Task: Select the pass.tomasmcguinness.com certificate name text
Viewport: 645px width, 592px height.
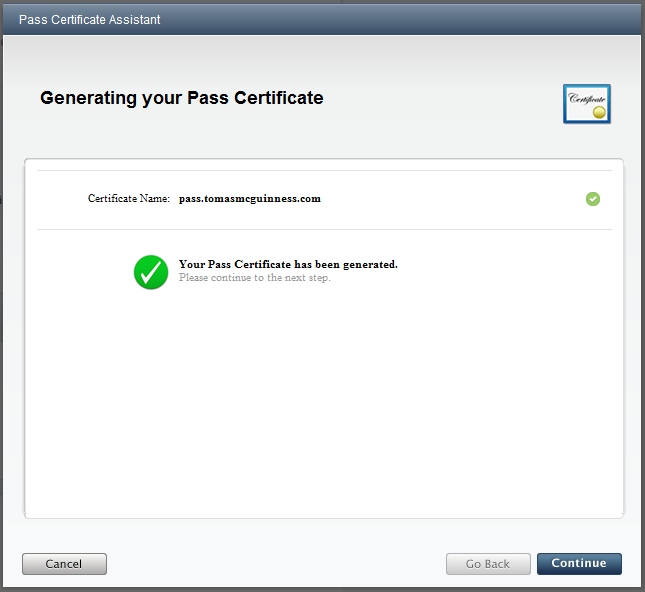Action: coord(249,199)
